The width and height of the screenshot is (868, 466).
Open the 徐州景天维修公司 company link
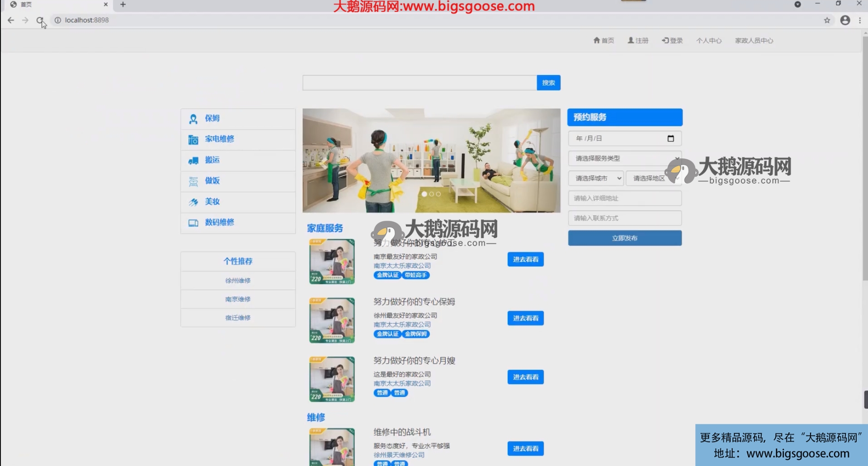(399, 455)
